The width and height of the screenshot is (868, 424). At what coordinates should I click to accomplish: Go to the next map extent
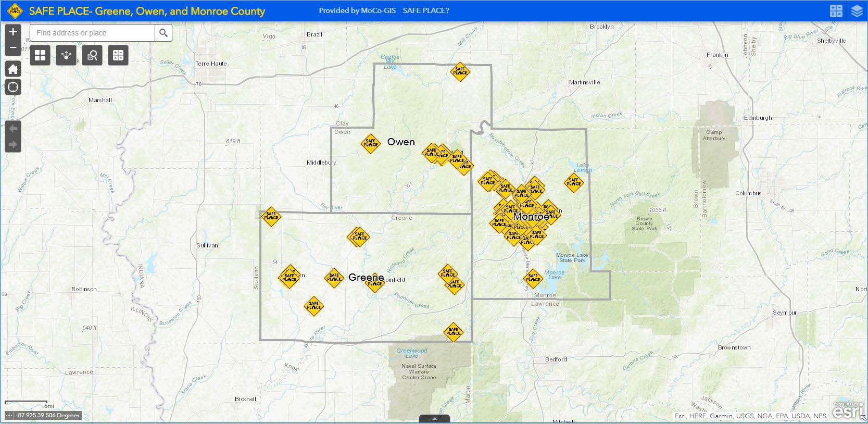coord(13,144)
